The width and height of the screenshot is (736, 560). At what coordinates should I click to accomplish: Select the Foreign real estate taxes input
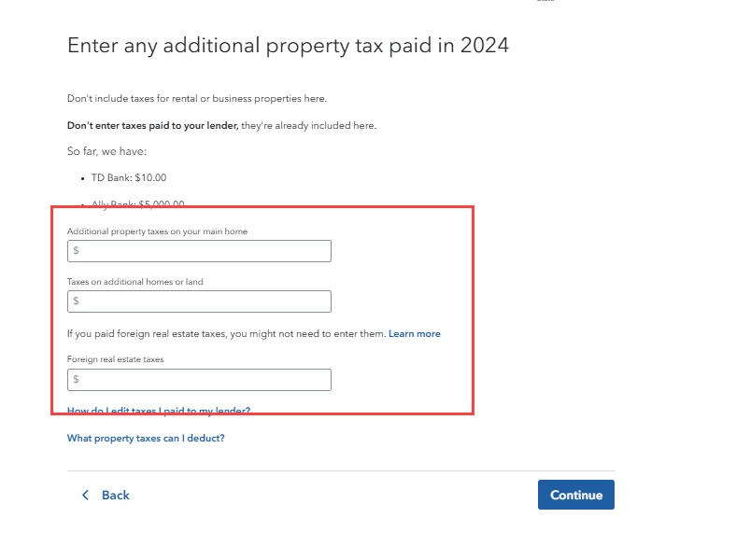(199, 380)
